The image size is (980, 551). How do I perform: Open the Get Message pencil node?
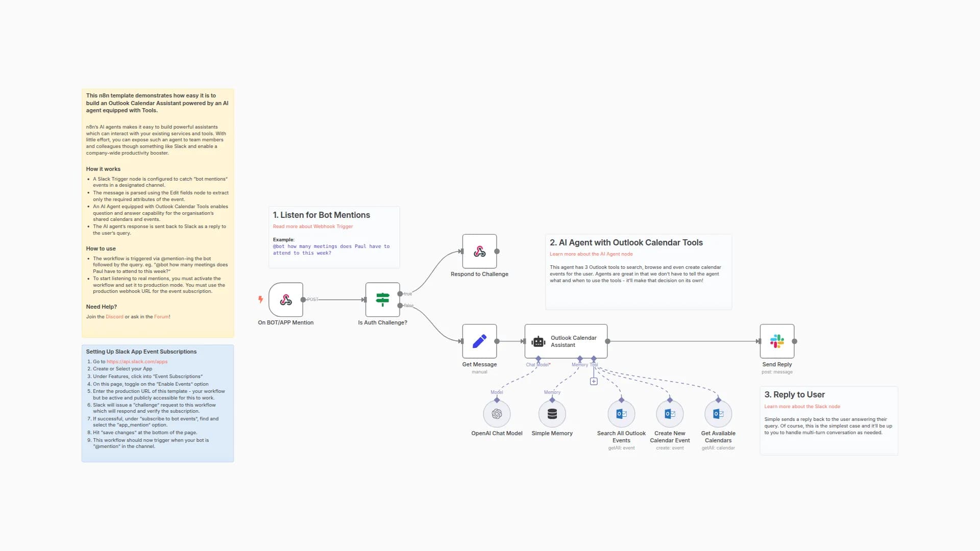point(479,341)
